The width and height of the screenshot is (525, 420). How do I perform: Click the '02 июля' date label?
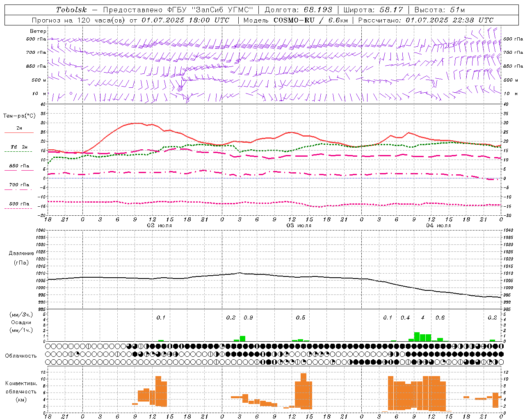(x=160, y=226)
